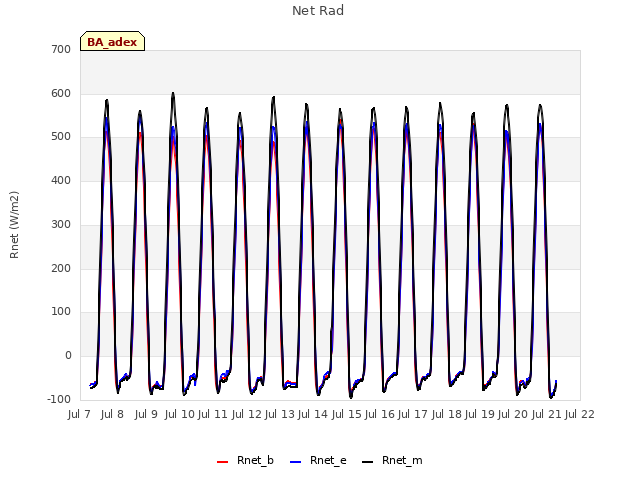
Task: Click the 600 y-axis tick label
Action: (x=61, y=93)
